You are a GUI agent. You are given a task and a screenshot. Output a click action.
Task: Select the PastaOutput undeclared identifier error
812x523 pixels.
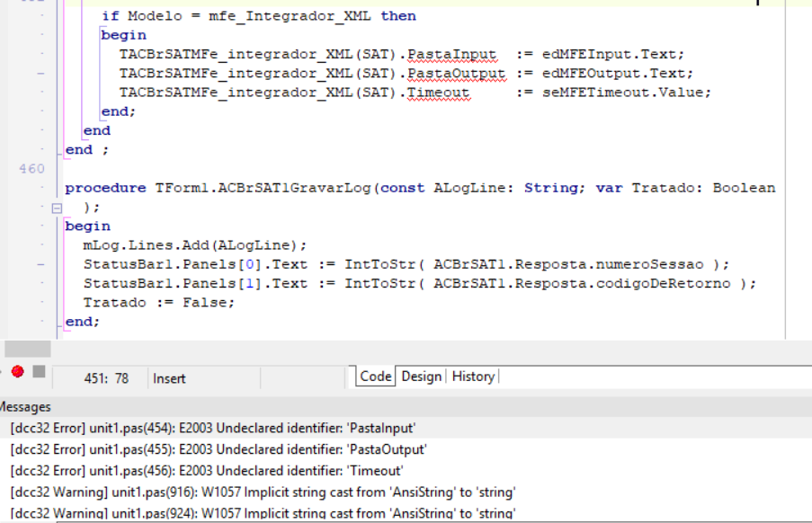pyautogui.click(x=406, y=449)
